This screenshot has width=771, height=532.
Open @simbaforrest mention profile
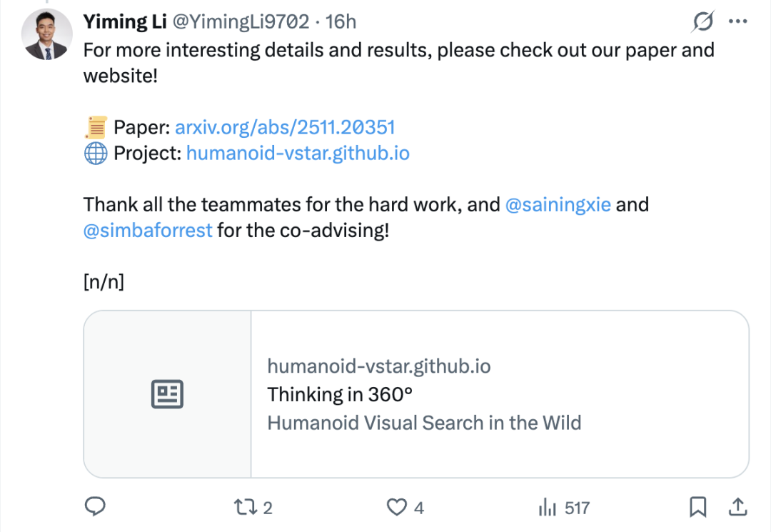pos(148,231)
